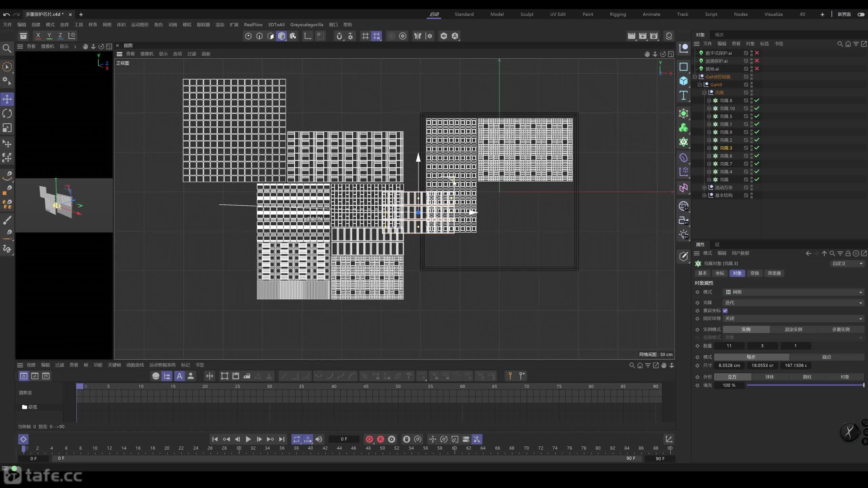Toggle the green checkmark of 克隆.8
Viewport: 868px width, 488px height.
click(757, 100)
